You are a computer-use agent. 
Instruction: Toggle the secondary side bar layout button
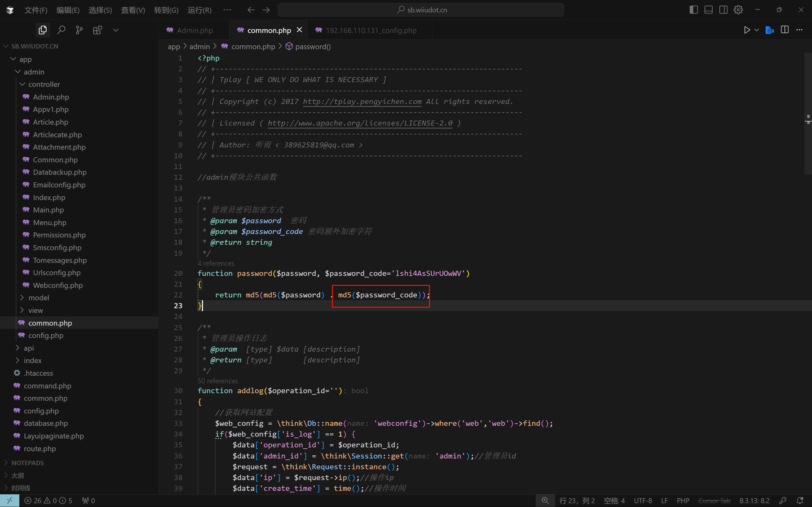coord(723,10)
